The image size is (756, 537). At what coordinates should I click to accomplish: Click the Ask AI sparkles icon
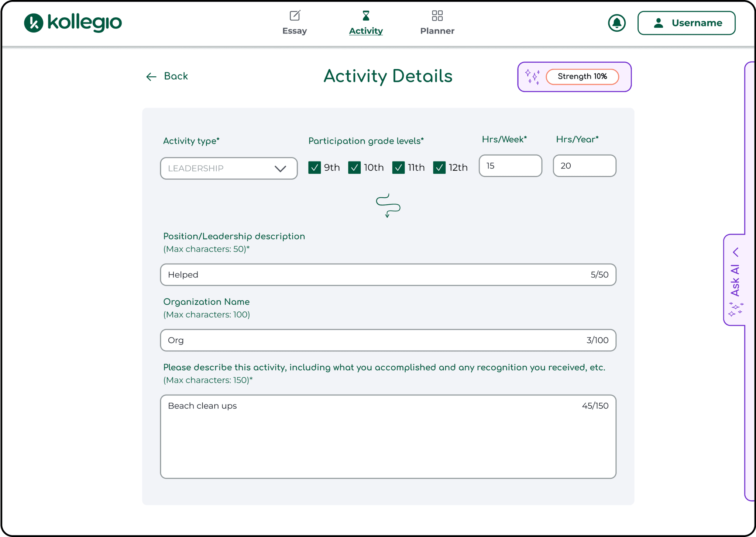coord(735,309)
